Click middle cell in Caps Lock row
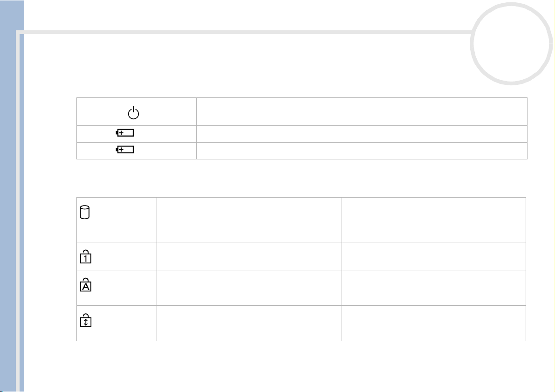Viewport: 555px width, 392px height. (249, 288)
